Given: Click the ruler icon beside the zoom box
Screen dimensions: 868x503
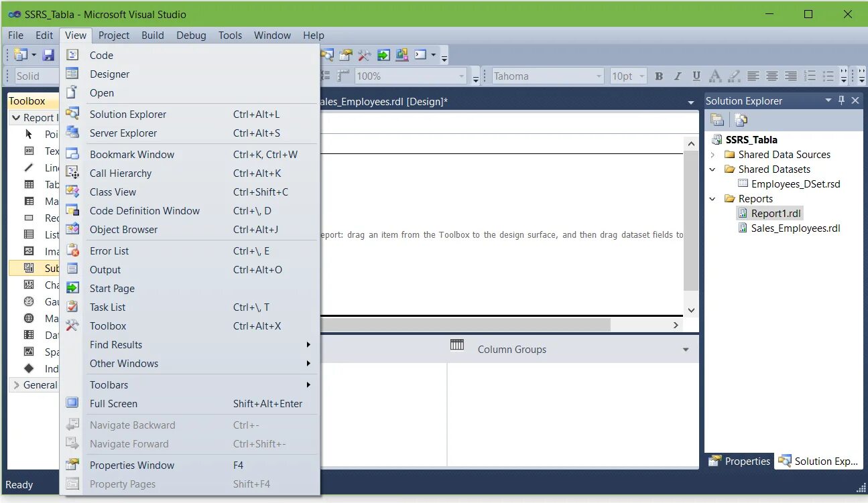Looking at the screenshot, I should pos(343,76).
